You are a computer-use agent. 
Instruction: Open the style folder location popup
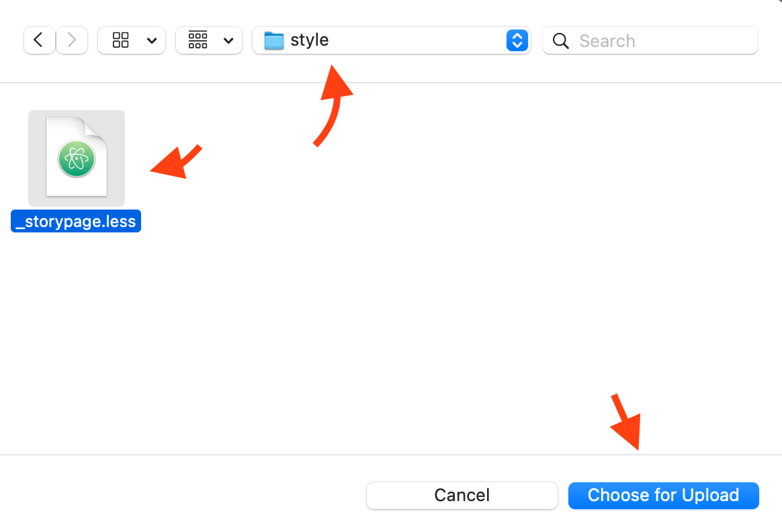[x=391, y=40]
